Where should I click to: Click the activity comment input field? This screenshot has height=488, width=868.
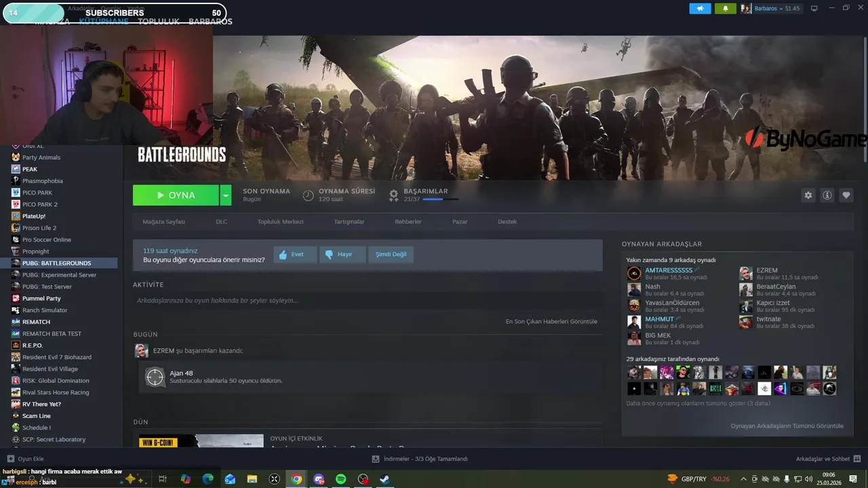point(367,300)
